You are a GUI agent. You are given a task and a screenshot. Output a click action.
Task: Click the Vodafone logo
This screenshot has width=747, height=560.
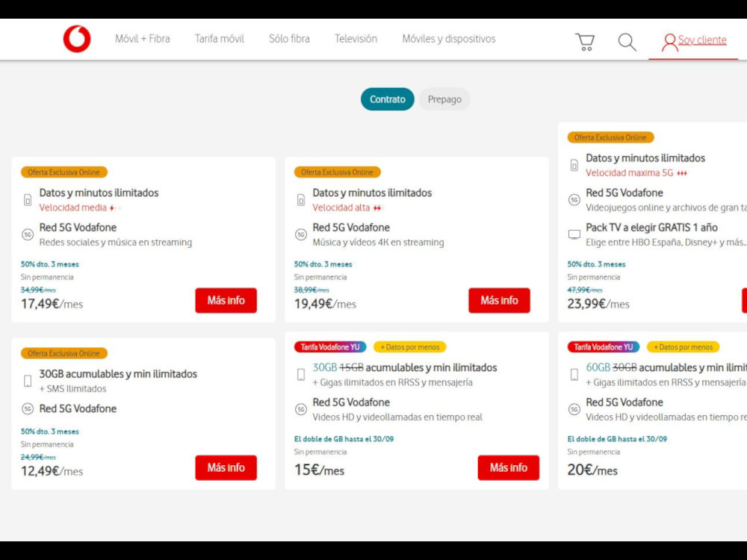(77, 39)
